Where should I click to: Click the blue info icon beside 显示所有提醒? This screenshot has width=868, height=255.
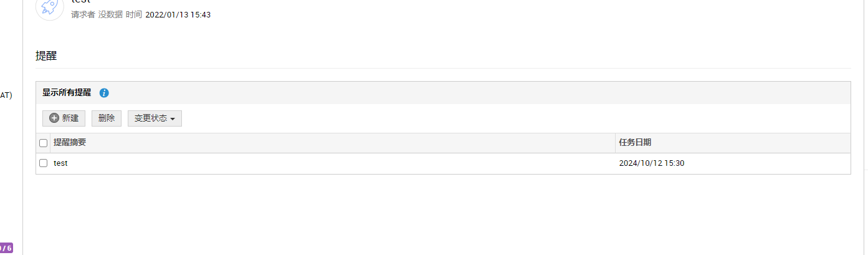[104, 93]
